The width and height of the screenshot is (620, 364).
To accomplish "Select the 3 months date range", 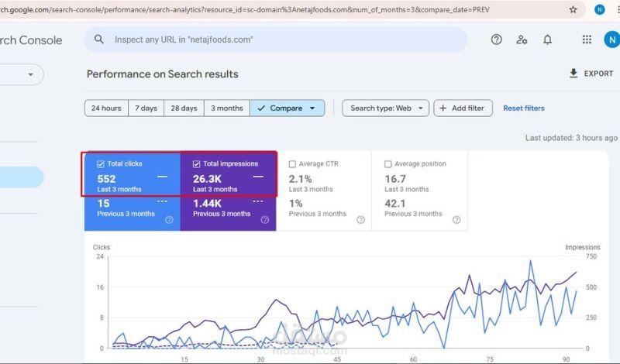I will (x=227, y=108).
